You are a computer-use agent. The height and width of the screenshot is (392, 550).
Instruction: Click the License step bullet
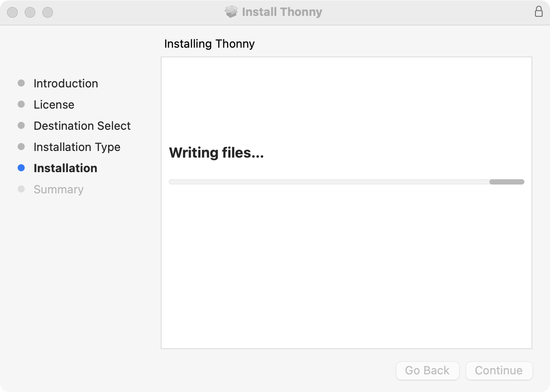pyautogui.click(x=21, y=104)
